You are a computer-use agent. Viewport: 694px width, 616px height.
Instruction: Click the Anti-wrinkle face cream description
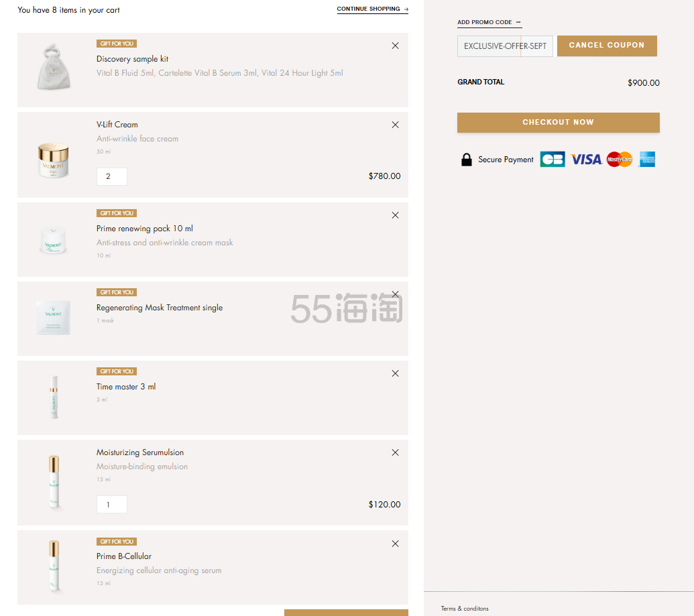pos(137,139)
